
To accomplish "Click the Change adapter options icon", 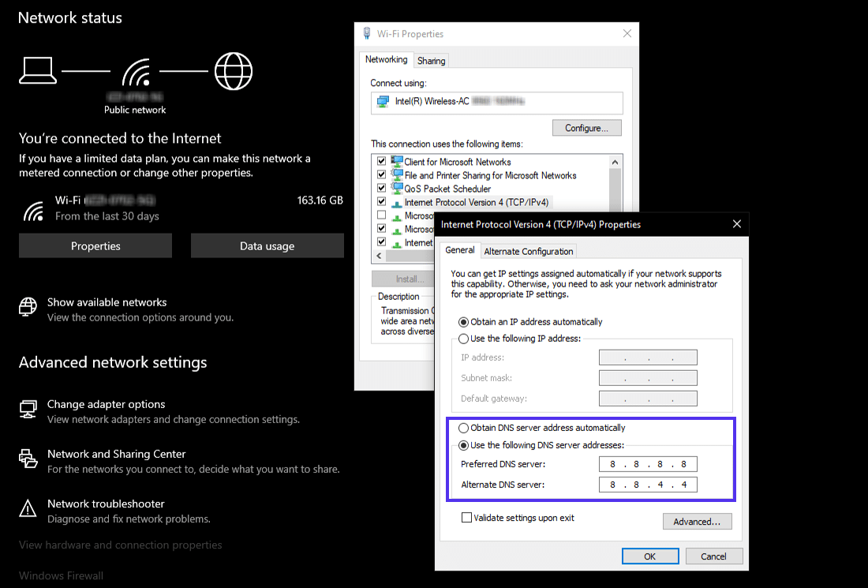I will coord(28,409).
